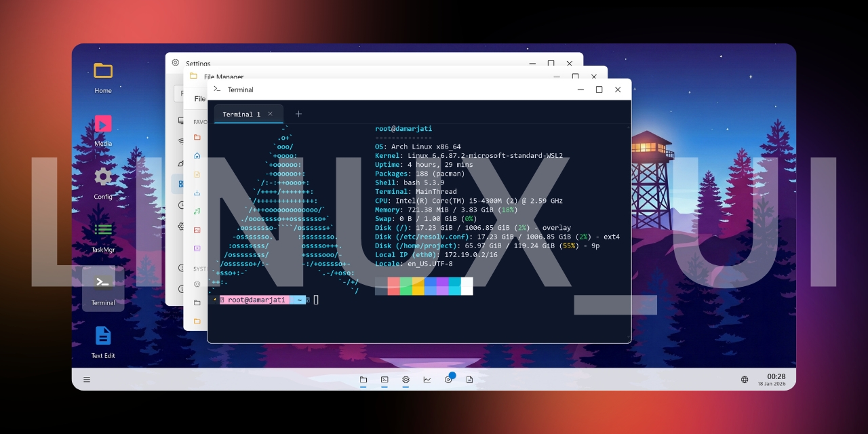
Task: Open the settings gear icon in the taskbar
Action: (406, 380)
